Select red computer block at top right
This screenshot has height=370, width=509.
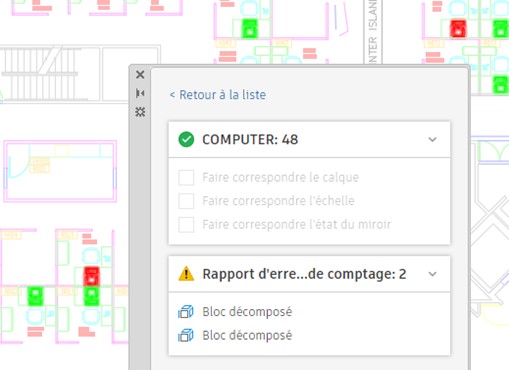458,28
